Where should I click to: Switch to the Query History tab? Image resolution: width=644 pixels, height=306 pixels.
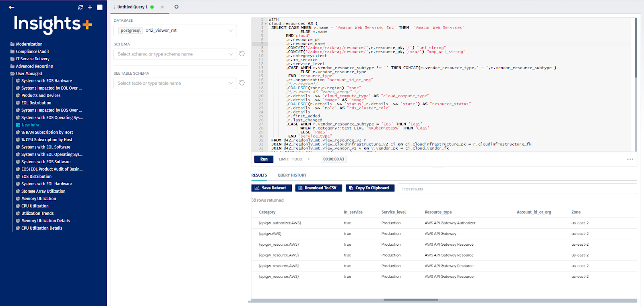[292, 175]
